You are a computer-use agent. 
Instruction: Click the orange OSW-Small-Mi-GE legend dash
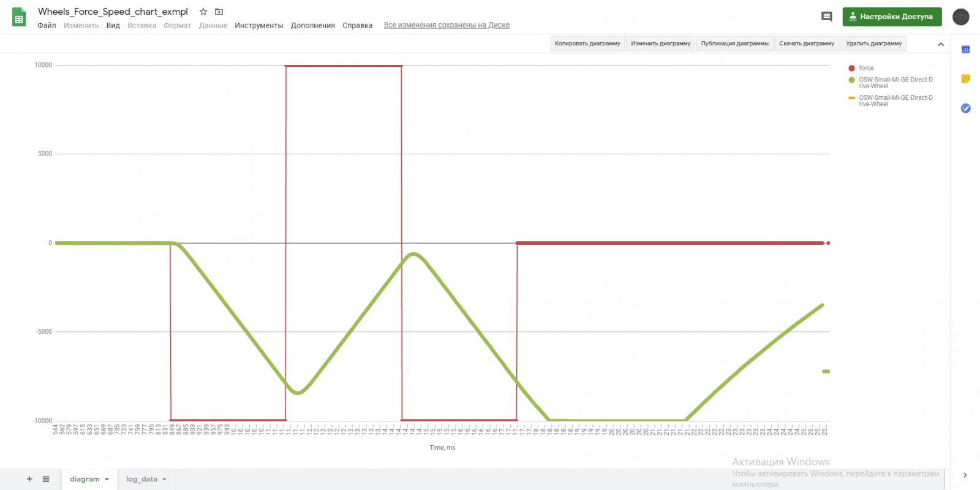tap(851, 97)
